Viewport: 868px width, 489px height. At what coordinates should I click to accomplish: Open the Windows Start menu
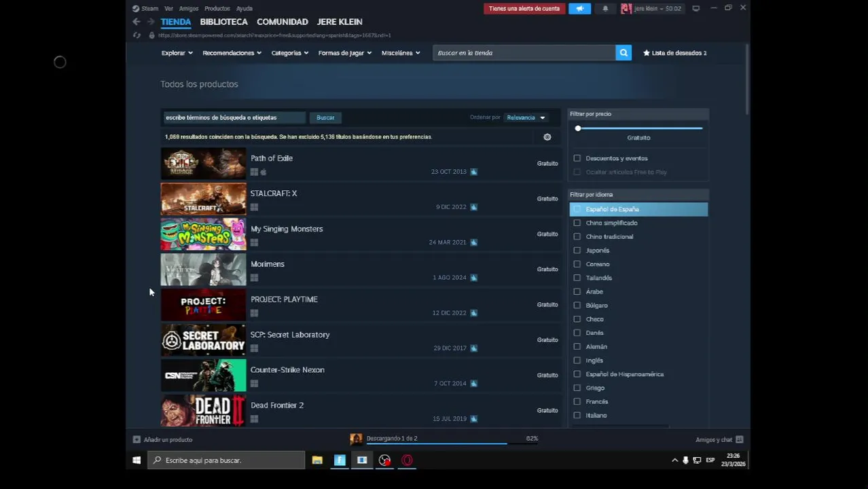[x=137, y=460]
